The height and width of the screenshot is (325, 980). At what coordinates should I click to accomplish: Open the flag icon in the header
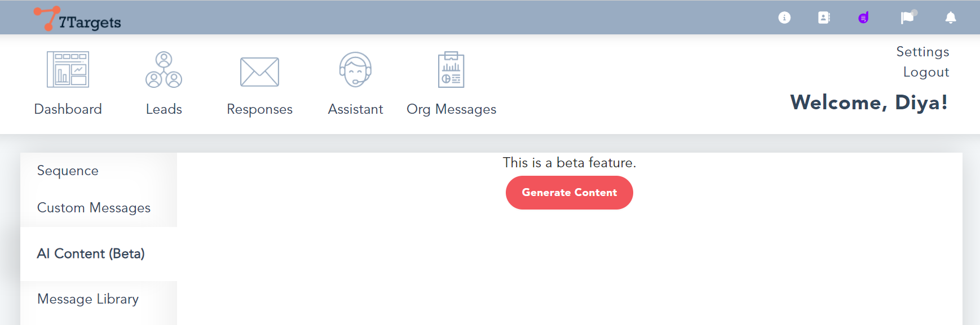[x=907, y=17]
